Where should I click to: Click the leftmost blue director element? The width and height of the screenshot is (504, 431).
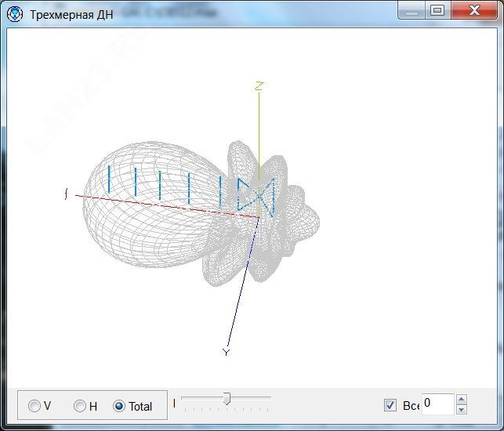tap(109, 179)
